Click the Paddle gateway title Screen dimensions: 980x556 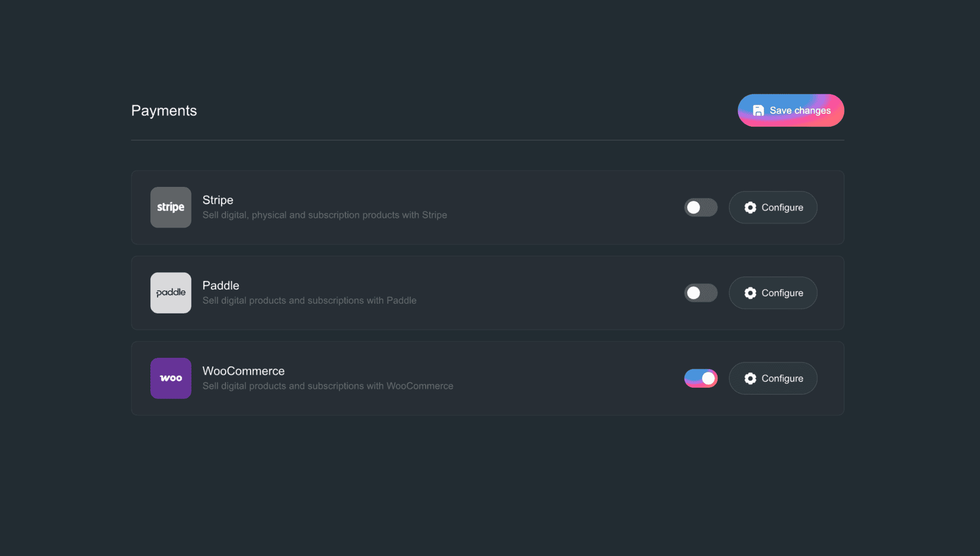coord(221,285)
